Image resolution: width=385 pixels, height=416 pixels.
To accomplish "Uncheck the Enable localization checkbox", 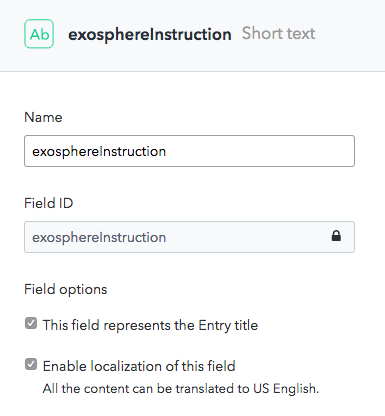I will tap(31, 364).
